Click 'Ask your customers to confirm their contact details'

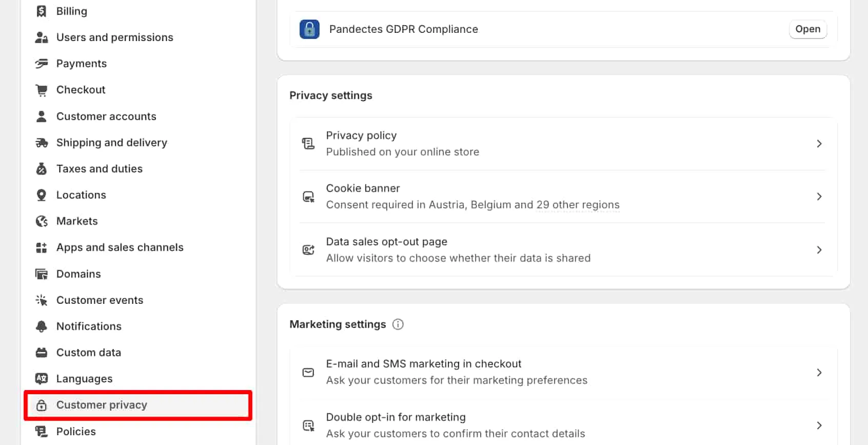[x=456, y=434]
